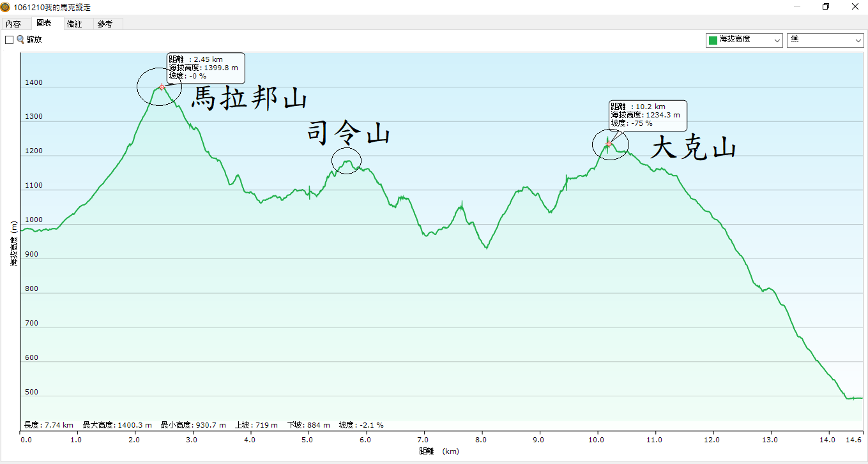The image size is (868, 464).
Task: Close the track profile window
Action: (855, 7)
